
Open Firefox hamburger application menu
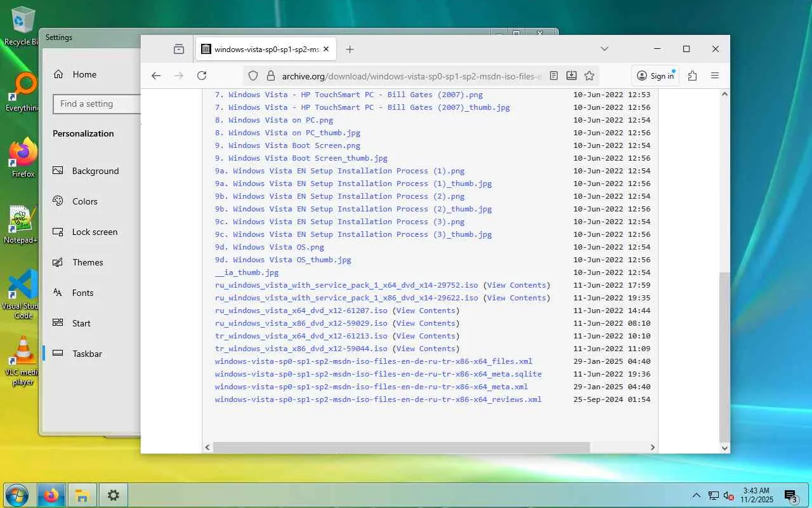(x=715, y=76)
